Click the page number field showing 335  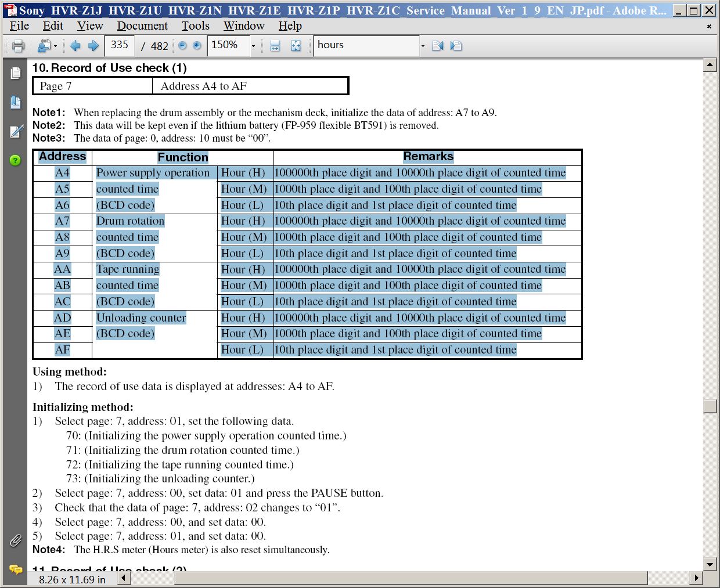[119, 45]
